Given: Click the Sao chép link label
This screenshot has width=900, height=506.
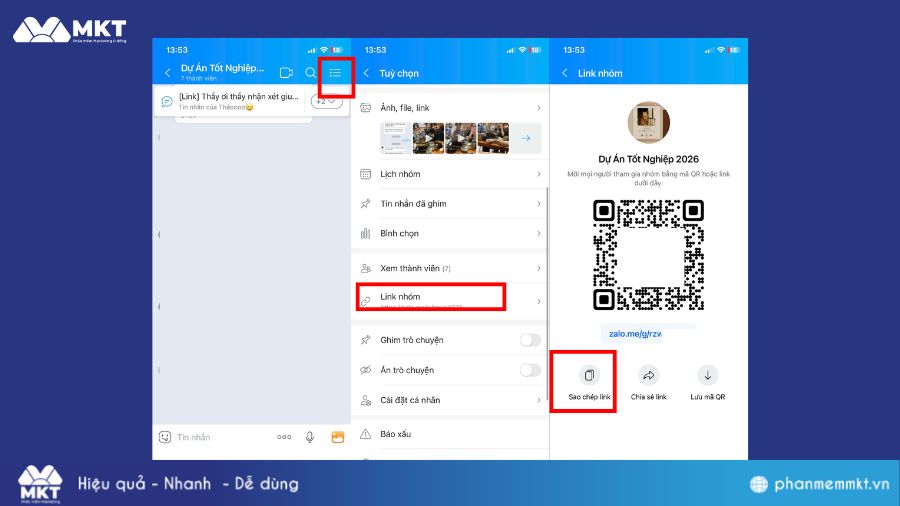Looking at the screenshot, I should click(x=589, y=397).
